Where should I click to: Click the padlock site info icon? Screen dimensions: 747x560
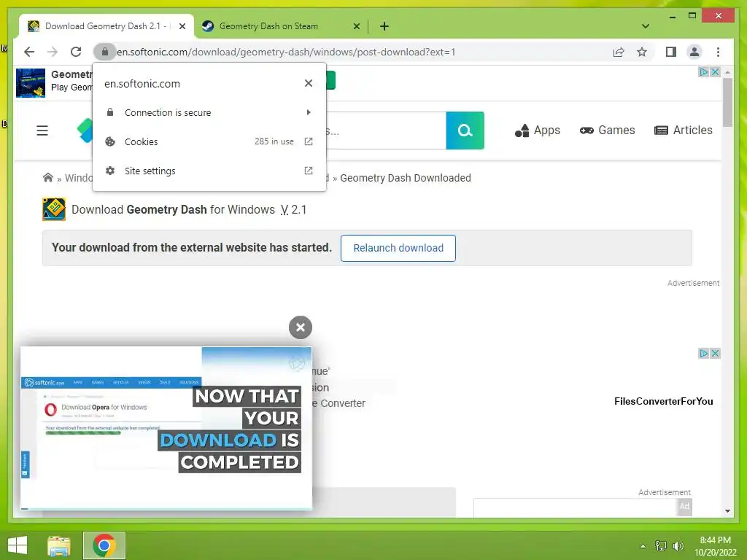(105, 52)
